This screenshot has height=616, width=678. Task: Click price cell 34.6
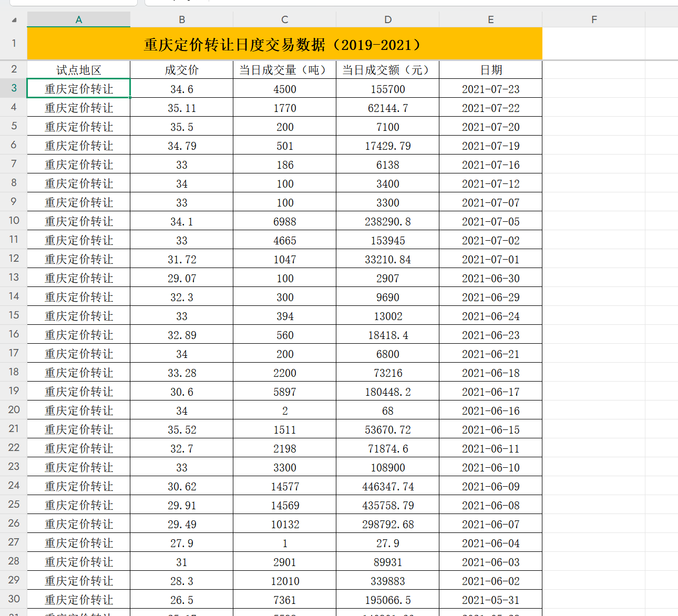182,89
